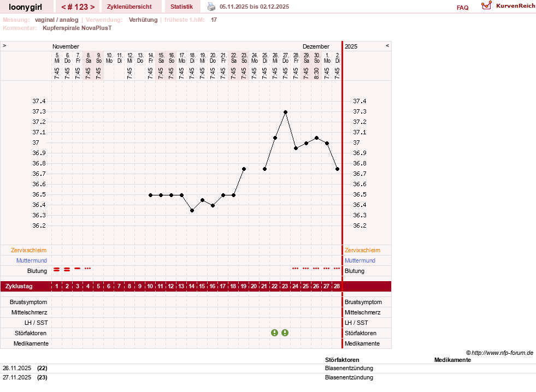Go to previous cycle via left angle bracket
The image size is (536, 392).
click(63, 7)
